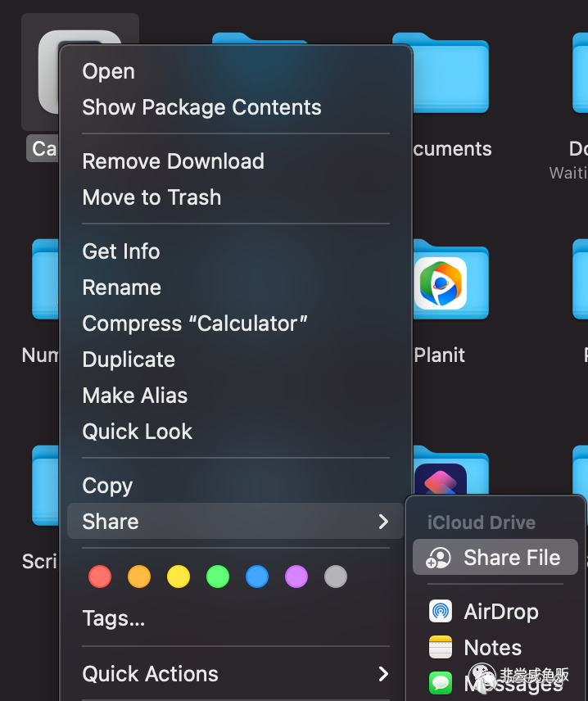
Task: Apply the red tag color
Action: coord(100,577)
